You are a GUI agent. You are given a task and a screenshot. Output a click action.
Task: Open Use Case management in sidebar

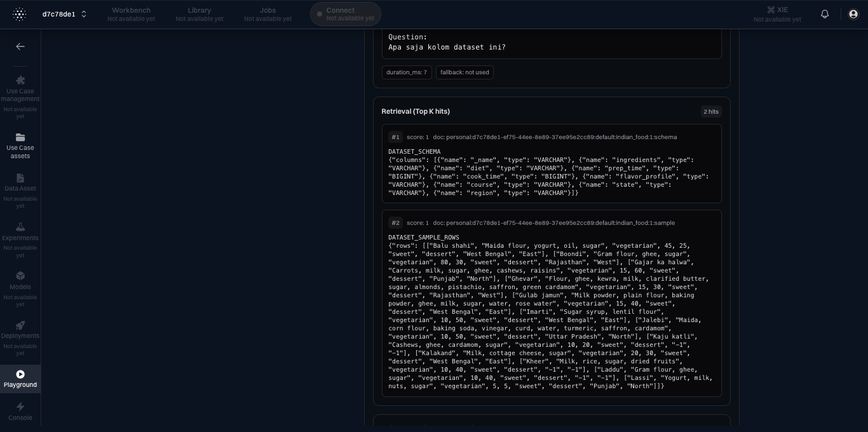click(20, 97)
